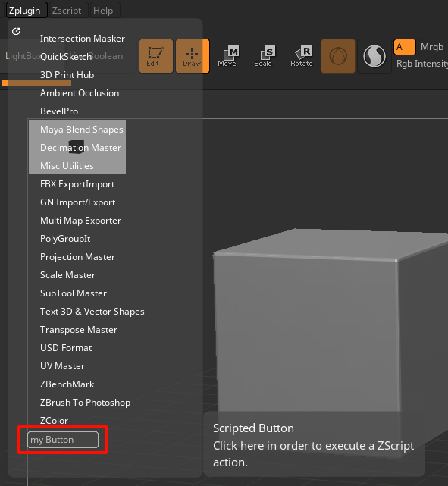Expand Ambient Occlusion section
This screenshot has height=486, width=448.
pyautogui.click(x=80, y=93)
